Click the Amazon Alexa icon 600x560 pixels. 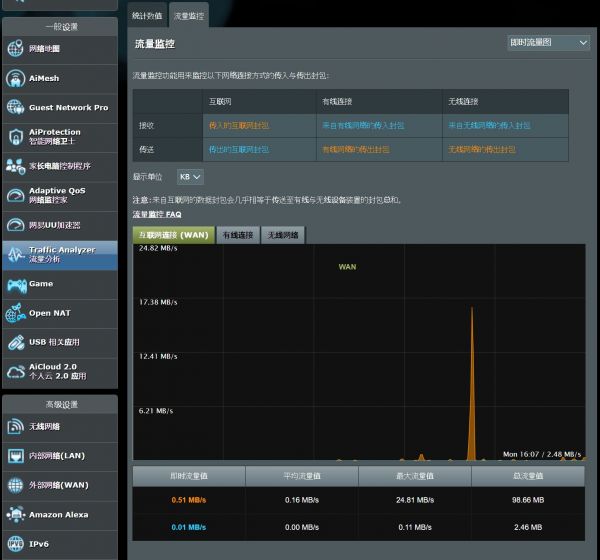[x=15, y=515]
